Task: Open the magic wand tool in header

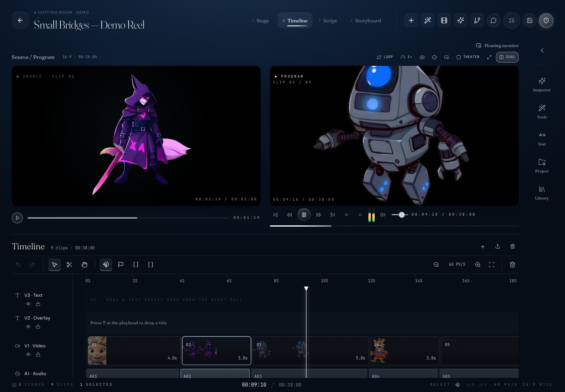Action: coord(428,20)
